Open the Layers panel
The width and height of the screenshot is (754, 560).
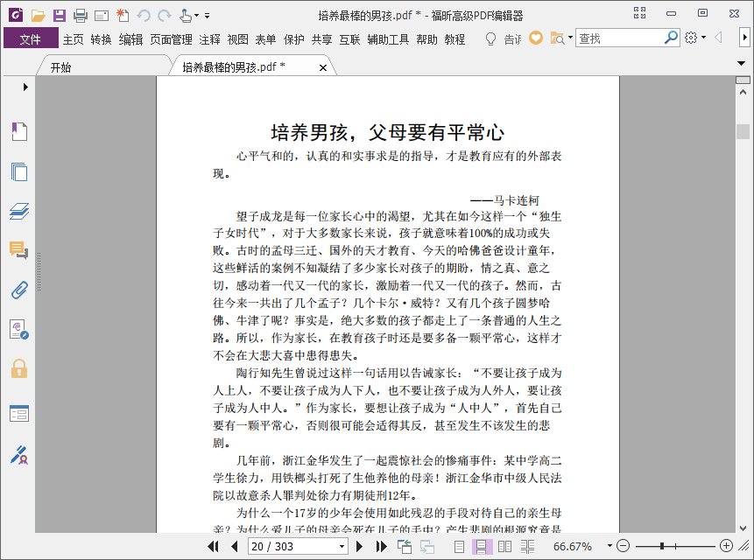click(x=19, y=211)
